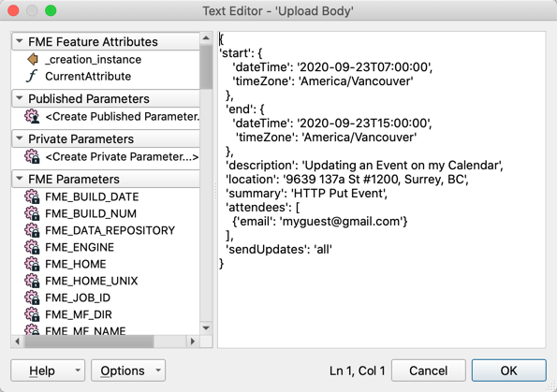The height and width of the screenshot is (392, 557).
Task: Select the _creation_instance attribute icon
Action: click(x=33, y=59)
